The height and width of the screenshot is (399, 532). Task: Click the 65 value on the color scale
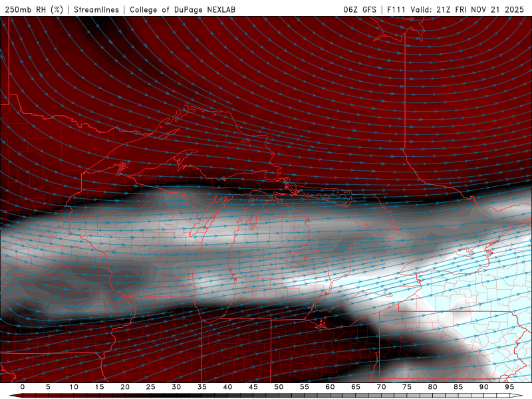coord(356,387)
